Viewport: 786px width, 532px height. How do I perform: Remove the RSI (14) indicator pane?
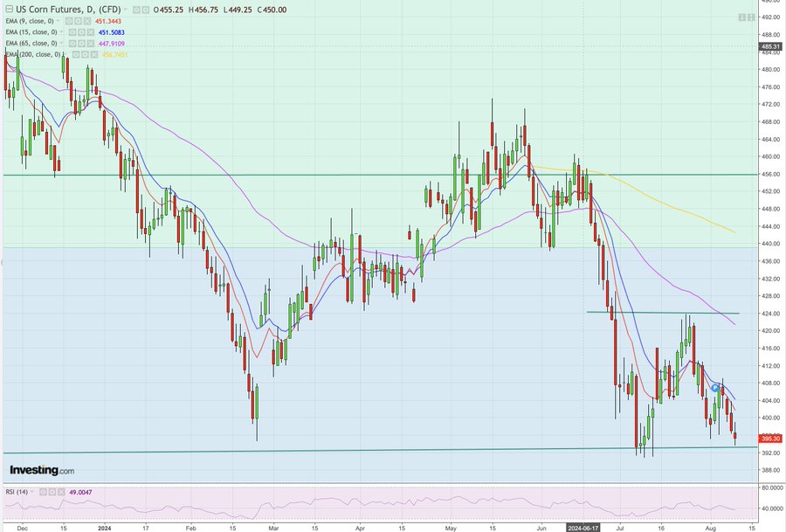click(x=60, y=492)
